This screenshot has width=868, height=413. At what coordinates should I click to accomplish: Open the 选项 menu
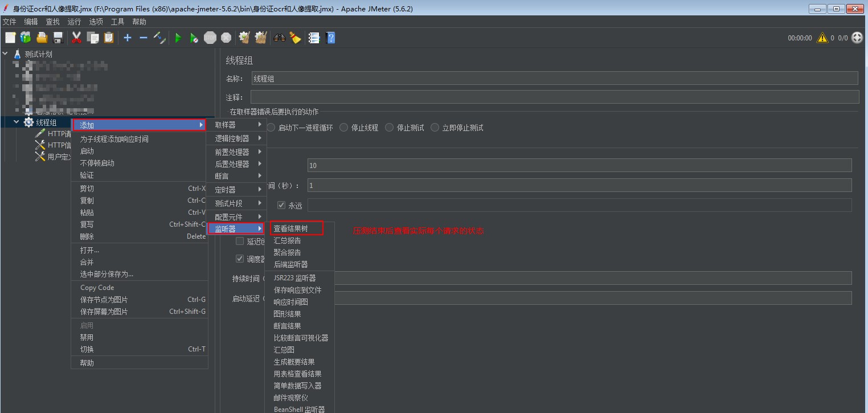pyautogui.click(x=96, y=22)
